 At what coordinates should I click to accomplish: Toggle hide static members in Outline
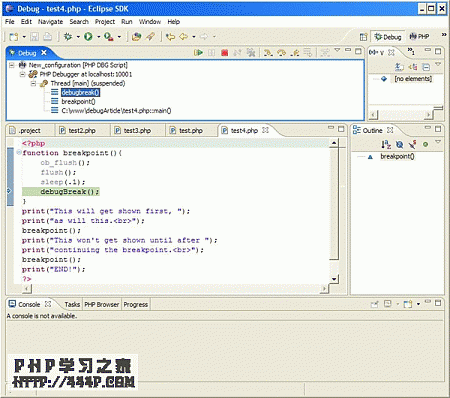(413, 144)
